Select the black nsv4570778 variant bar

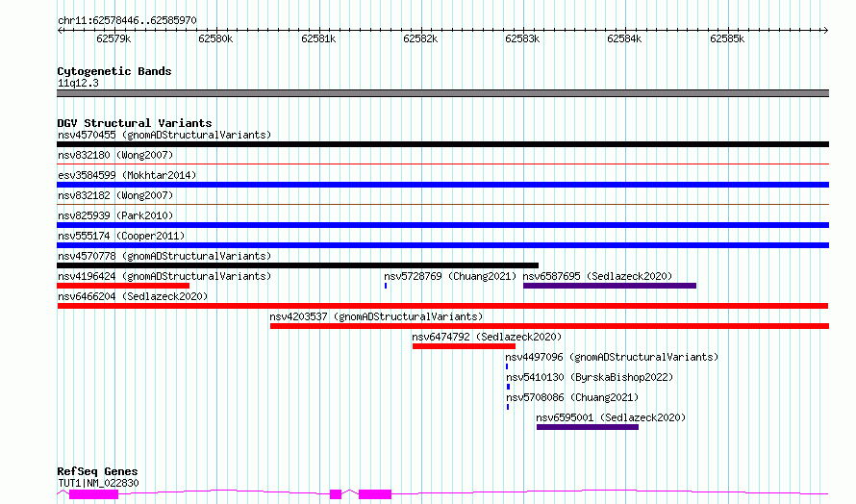[297, 265]
